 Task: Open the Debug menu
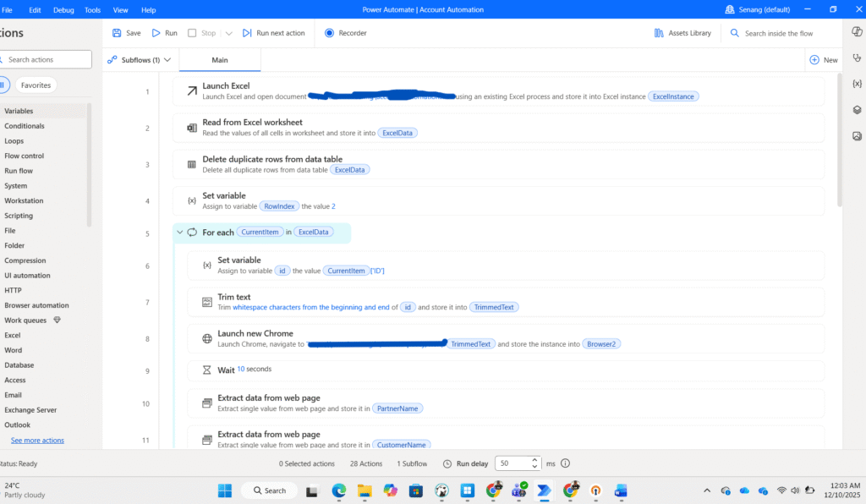pyautogui.click(x=63, y=9)
